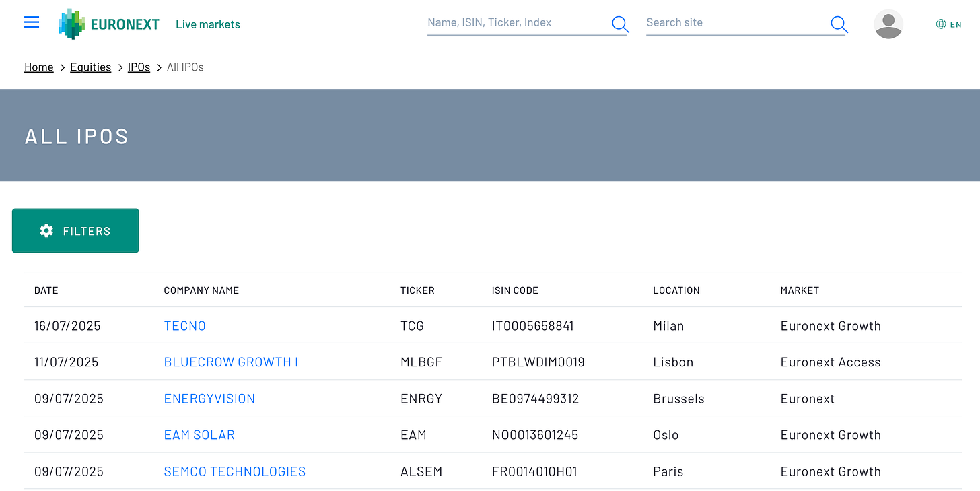Click the All IPOs breadcrumb text
Screen dimensions: 980x491
pyautogui.click(x=185, y=67)
